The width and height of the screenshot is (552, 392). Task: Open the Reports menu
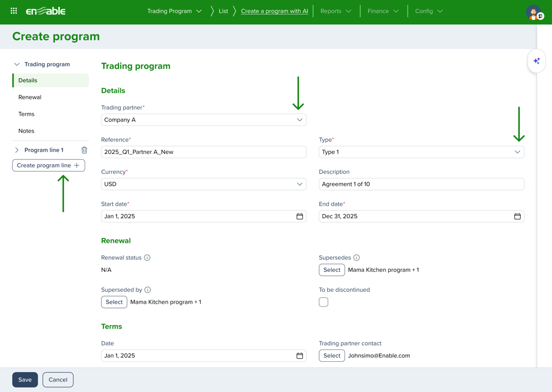335,11
